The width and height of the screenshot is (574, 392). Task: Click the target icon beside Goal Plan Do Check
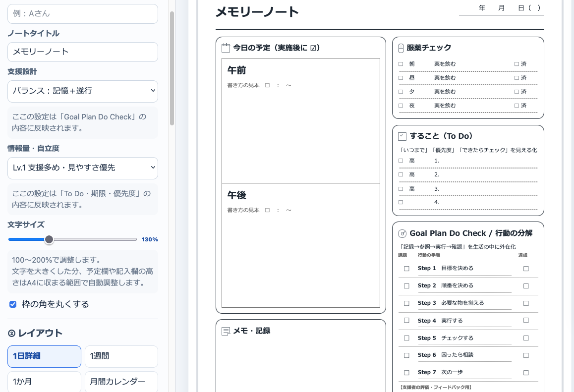pos(402,233)
